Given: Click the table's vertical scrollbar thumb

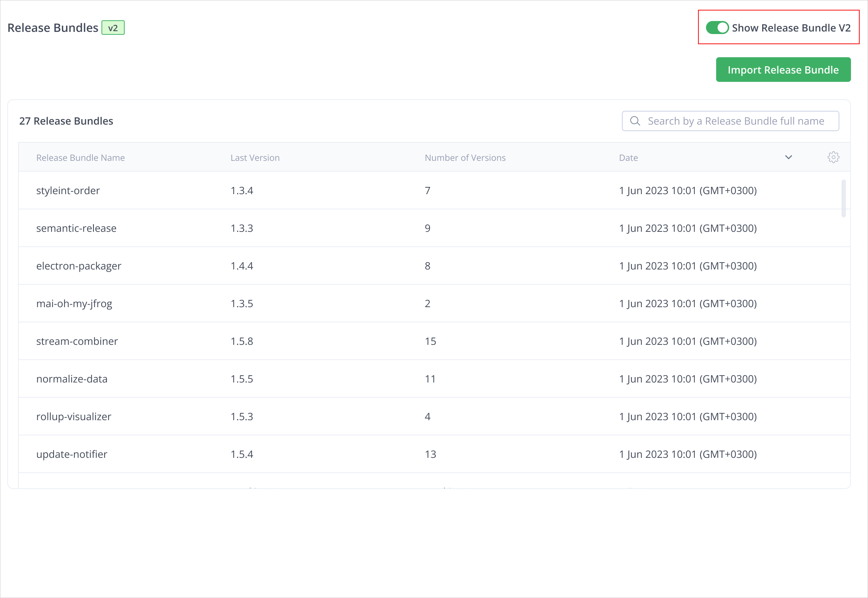Looking at the screenshot, I should (x=843, y=198).
